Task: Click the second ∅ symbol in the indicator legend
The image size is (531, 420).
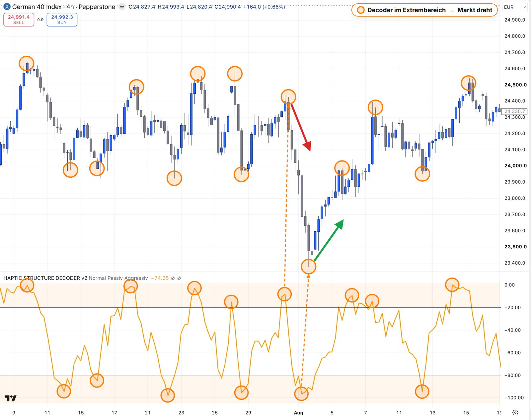Action: [179, 278]
